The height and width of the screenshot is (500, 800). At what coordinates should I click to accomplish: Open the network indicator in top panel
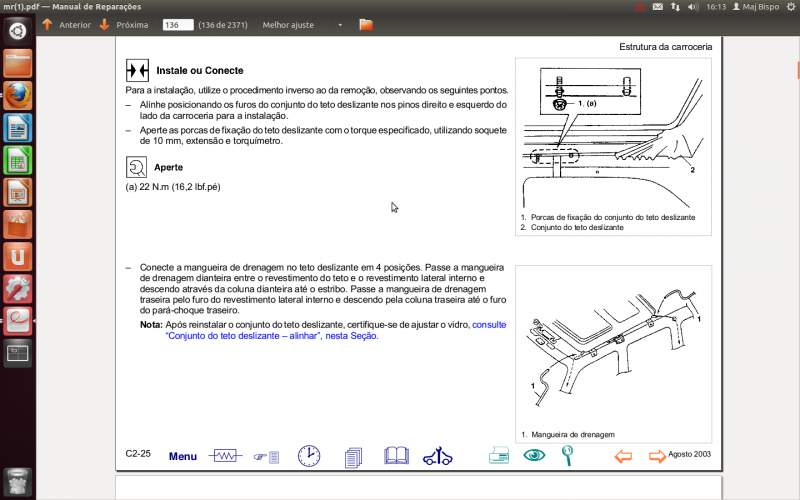click(675, 7)
